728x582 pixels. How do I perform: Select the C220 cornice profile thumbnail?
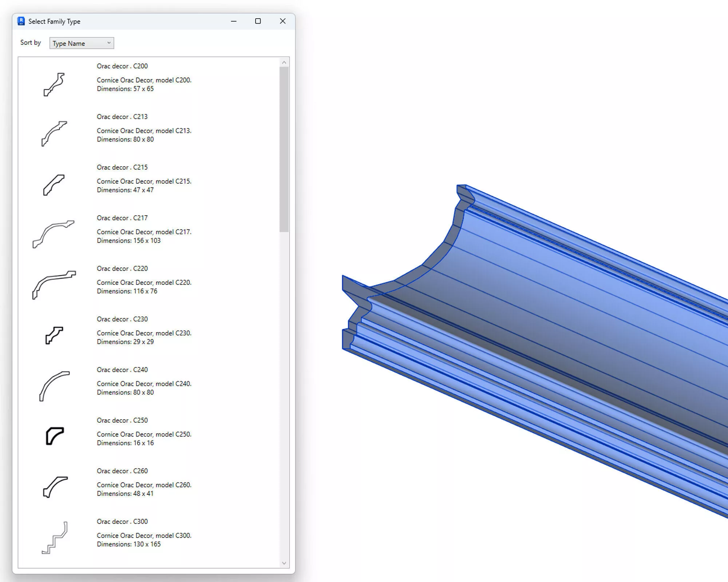pos(54,285)
